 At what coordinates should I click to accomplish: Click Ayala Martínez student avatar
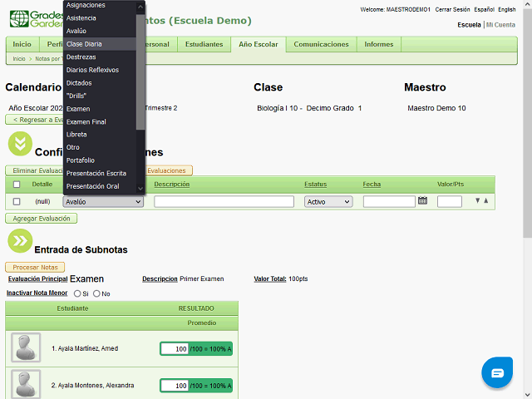(x=26, y=347)
